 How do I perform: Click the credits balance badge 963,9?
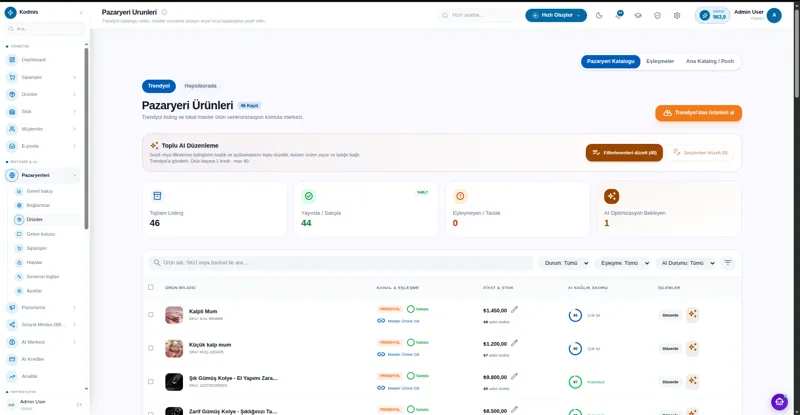712,15
